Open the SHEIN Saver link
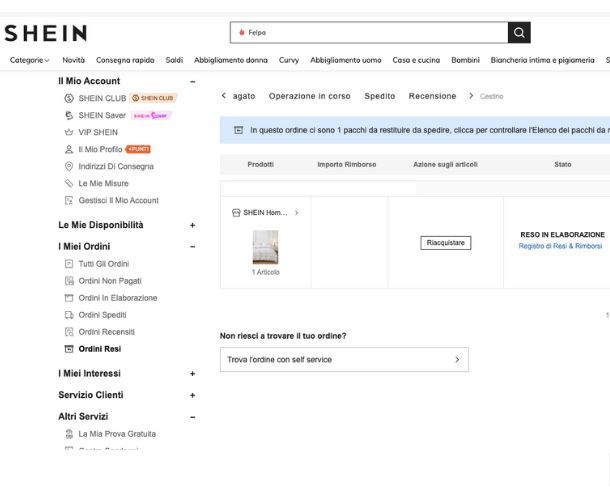This screenshot has width=610, height=500. pyautogui.click(x=102, y=115)
